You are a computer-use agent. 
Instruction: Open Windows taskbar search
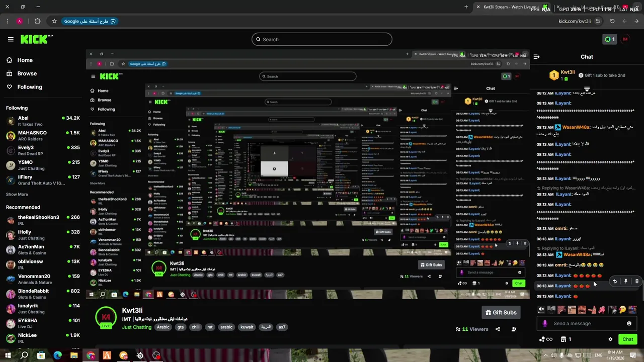(x=24, y=355)
